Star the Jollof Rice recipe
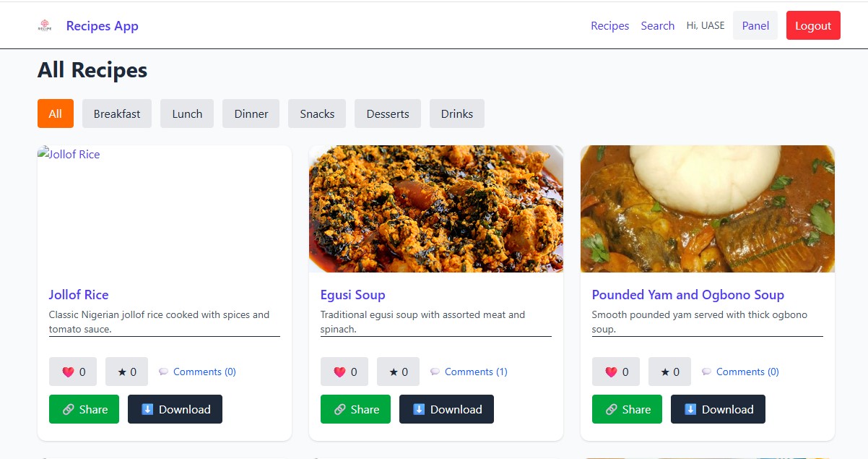The image size is (868, 459). (x=126, y=372)
